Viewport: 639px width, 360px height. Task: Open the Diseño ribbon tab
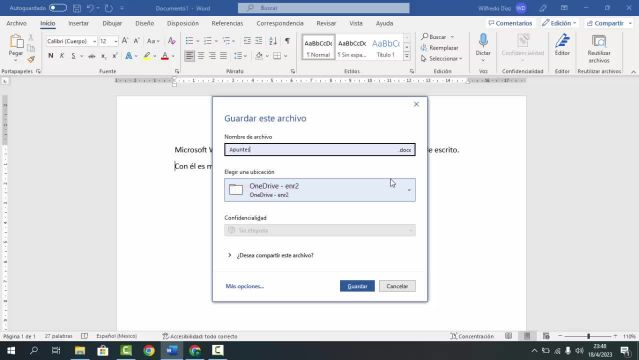click(145, 23)
